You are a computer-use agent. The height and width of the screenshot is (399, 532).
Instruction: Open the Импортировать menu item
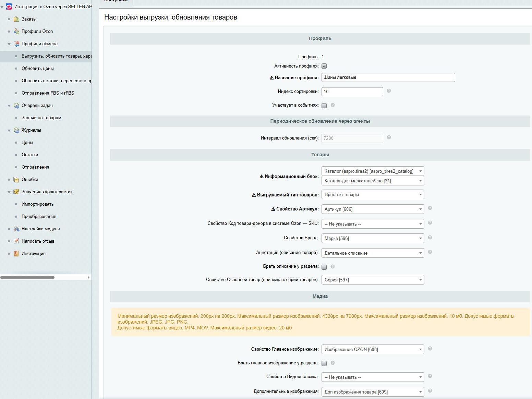pyautogui.click(x=38, y=204)
